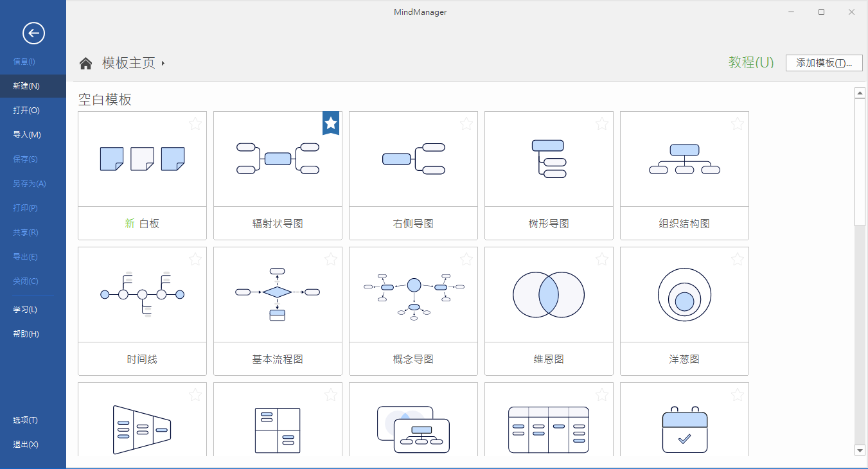The height and width of the screenshot is (469, 868).
Task: Choose the kanban columns template icon
Action: [x=549, y=430]
